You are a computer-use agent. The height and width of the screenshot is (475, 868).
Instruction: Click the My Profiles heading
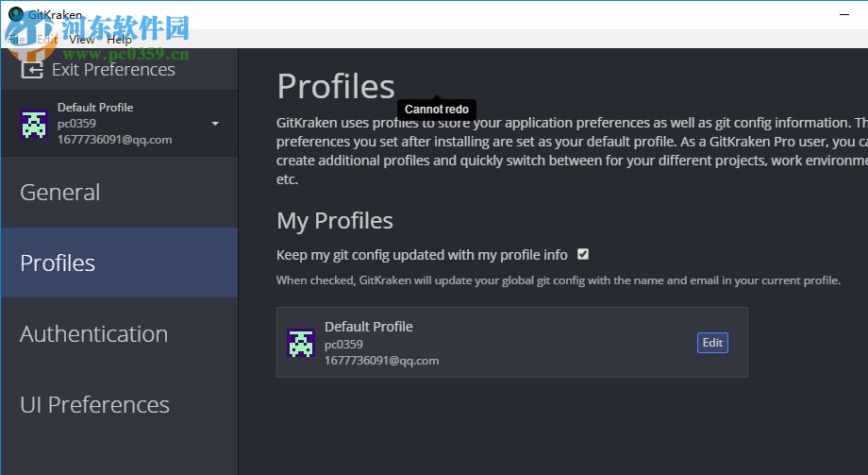coord(335,221)
